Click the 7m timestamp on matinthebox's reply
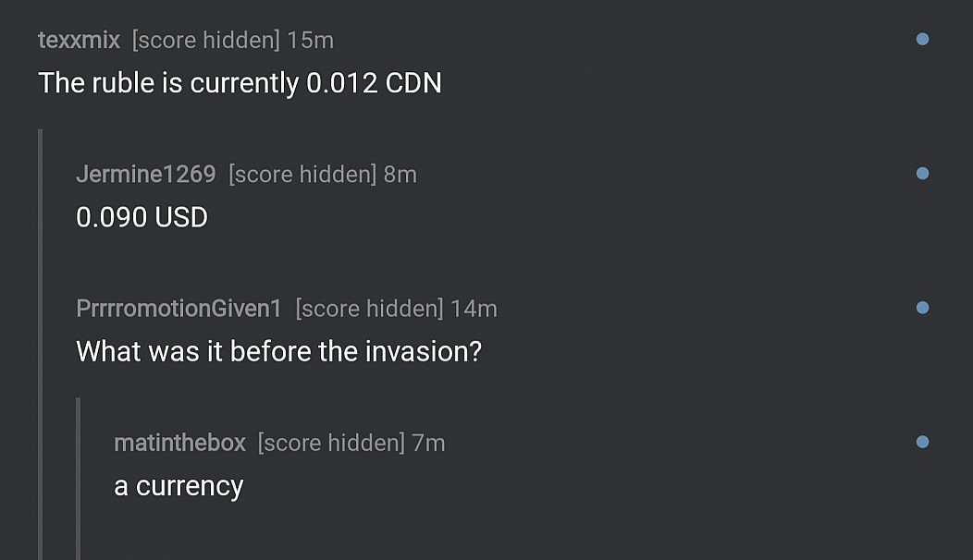Viewport: 973px width, 560px height. (x=428, y=443)
